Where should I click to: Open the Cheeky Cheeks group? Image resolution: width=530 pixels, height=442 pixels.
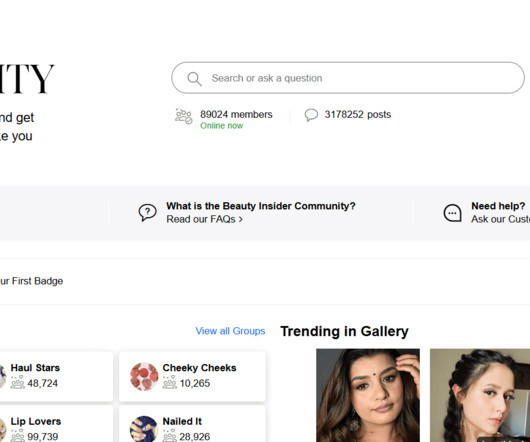pos(199,368)
